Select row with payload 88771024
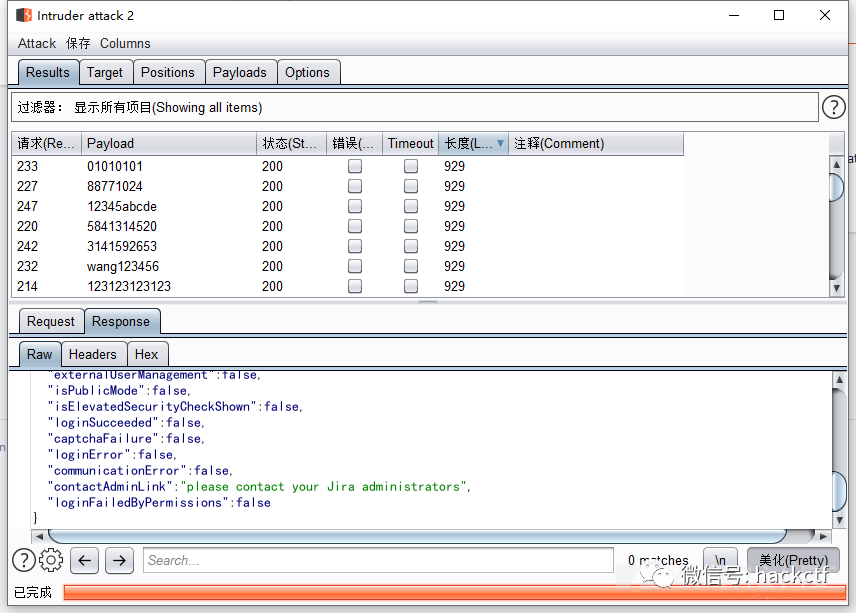Image resolution: width=856 pixels, height=613 pixels. tap(347, 186)
